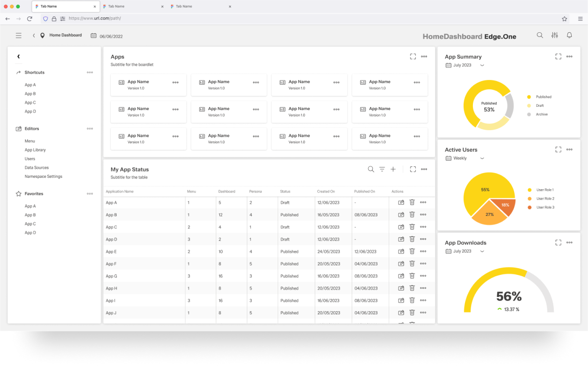Click the edit icon for App A

(x=401, y=202)
